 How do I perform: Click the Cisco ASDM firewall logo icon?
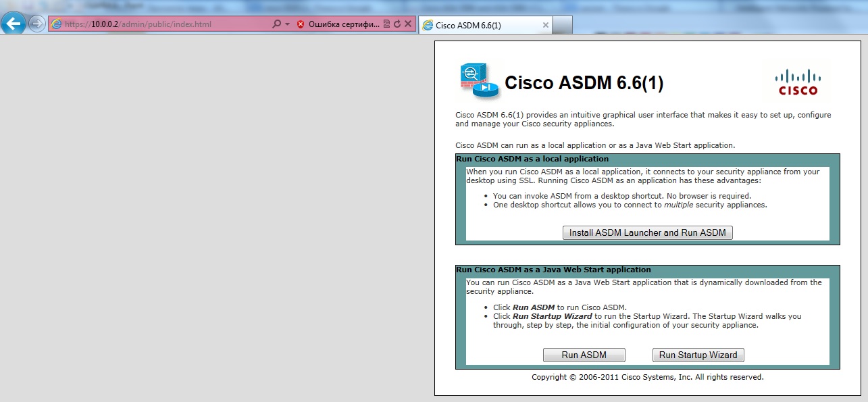[478, 81]
